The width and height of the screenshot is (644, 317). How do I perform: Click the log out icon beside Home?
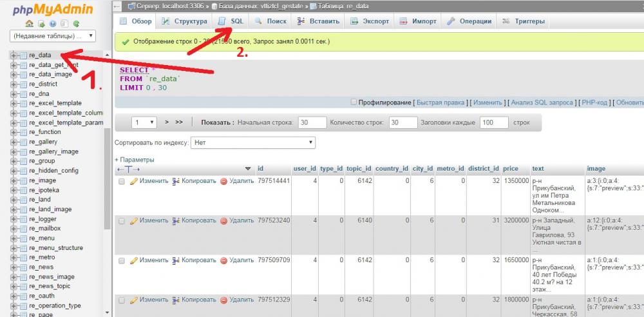click(x=41, y=23)
